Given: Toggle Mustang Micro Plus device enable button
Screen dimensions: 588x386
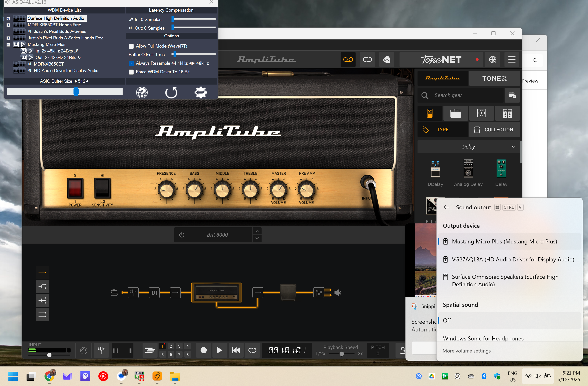Looking at the screenshot, I should pos(16,45).
